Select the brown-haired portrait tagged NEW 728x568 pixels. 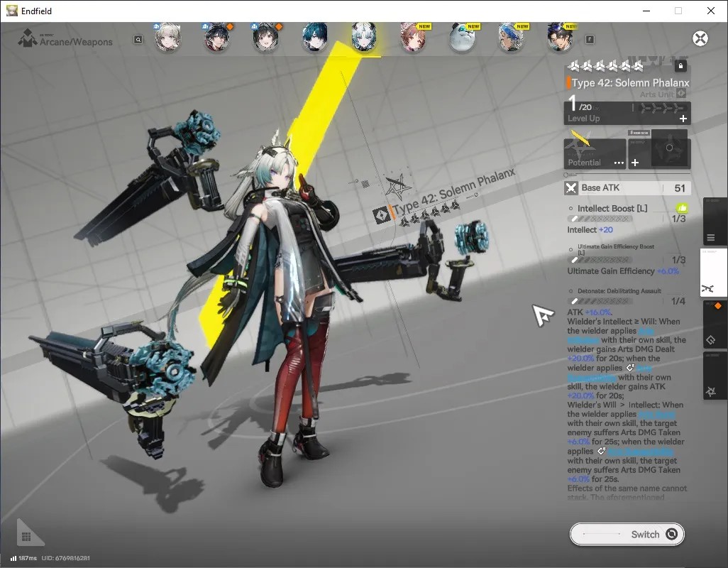click(413, 37)
